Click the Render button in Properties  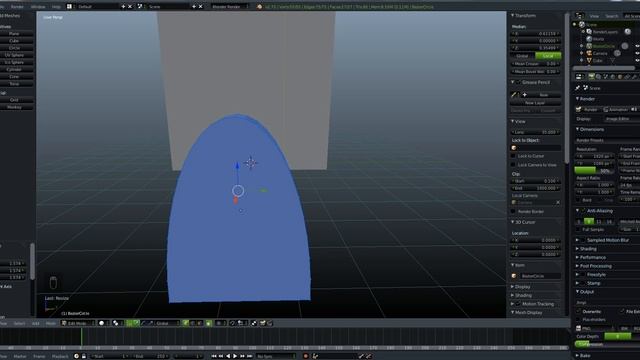click(588, 109)
